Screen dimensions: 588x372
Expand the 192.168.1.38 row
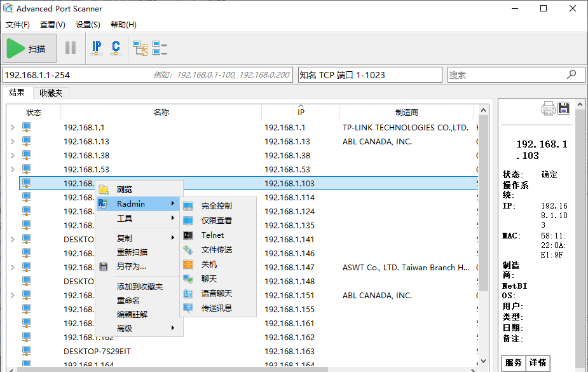tap(12, 155)
